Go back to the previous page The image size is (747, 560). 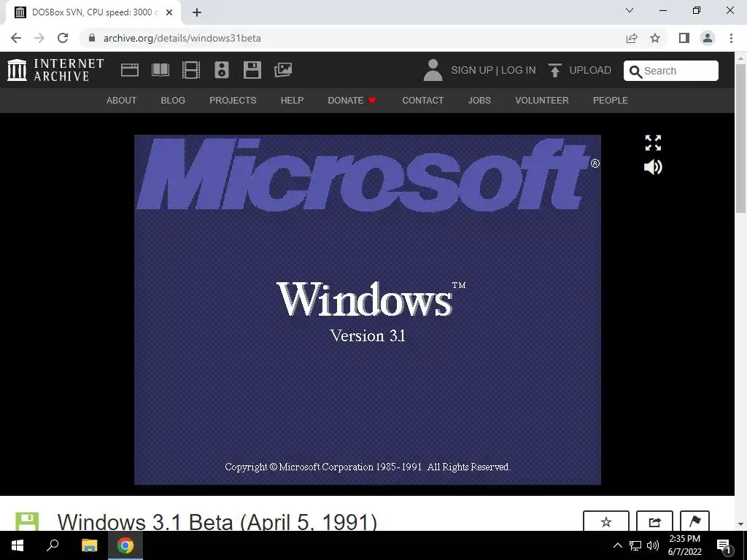pos(16,38)
